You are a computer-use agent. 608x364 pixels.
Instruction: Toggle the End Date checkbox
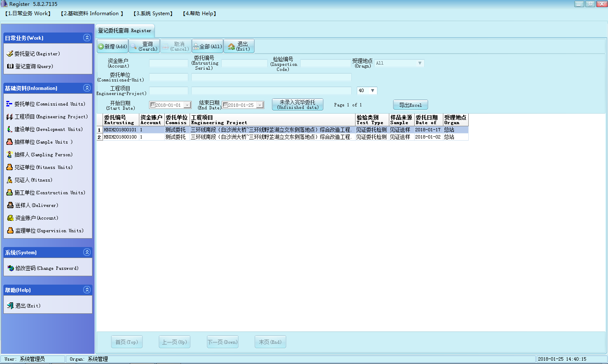[225, 105]
